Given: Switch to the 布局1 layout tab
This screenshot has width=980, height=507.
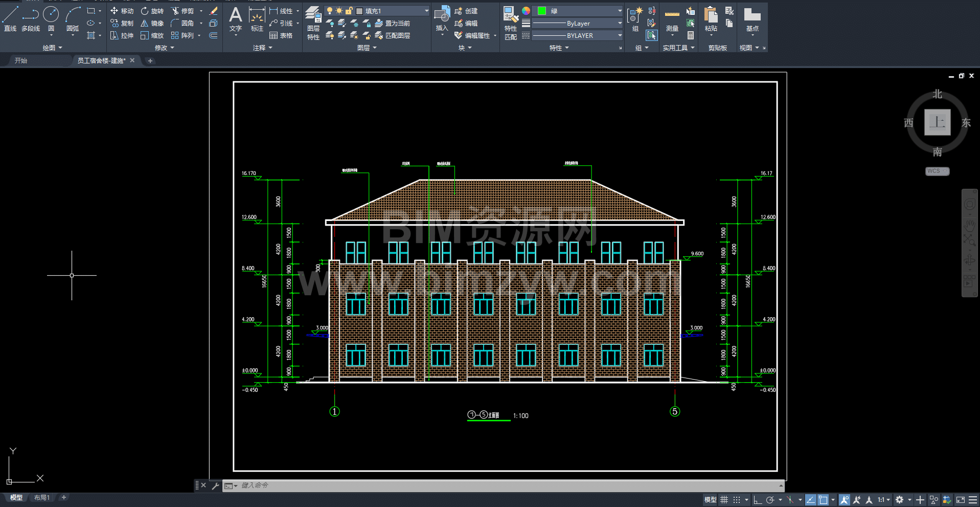Looking at the screenshot, I should pyautogui.click(x=42, y=497).
